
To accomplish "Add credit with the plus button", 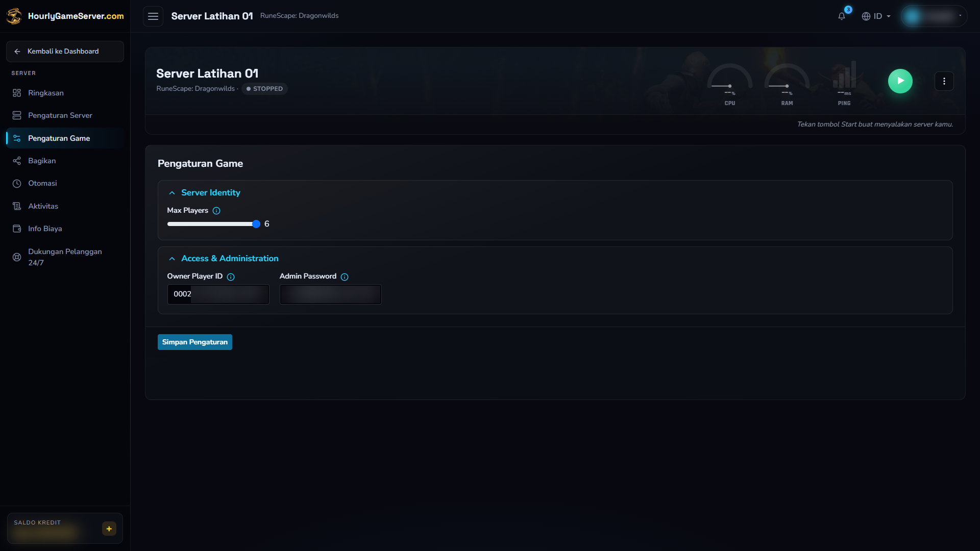I will 109,529.
